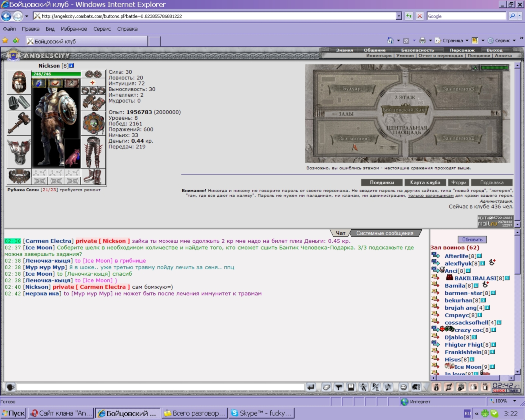
Task: Click the RU language indicator in tray
Action: point(467,413)
